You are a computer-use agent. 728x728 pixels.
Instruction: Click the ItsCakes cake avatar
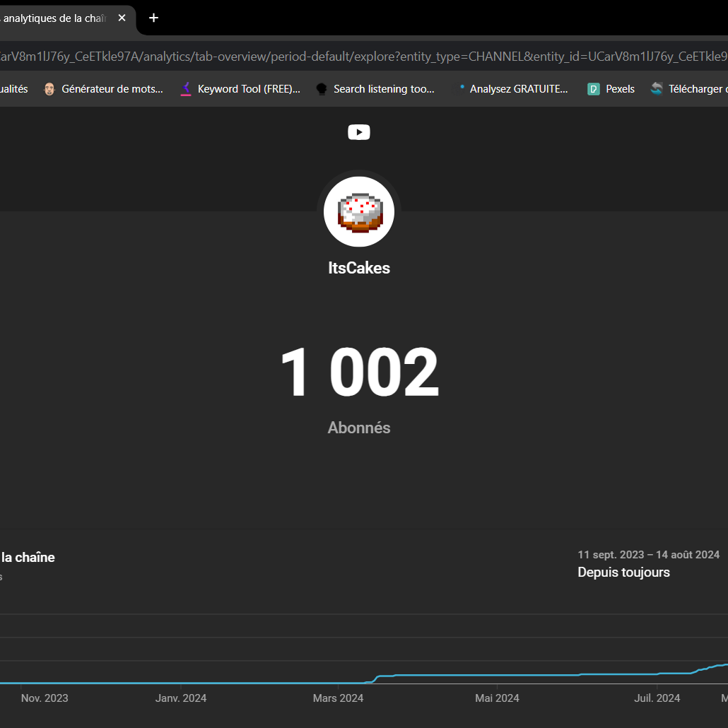click(359, 212)
